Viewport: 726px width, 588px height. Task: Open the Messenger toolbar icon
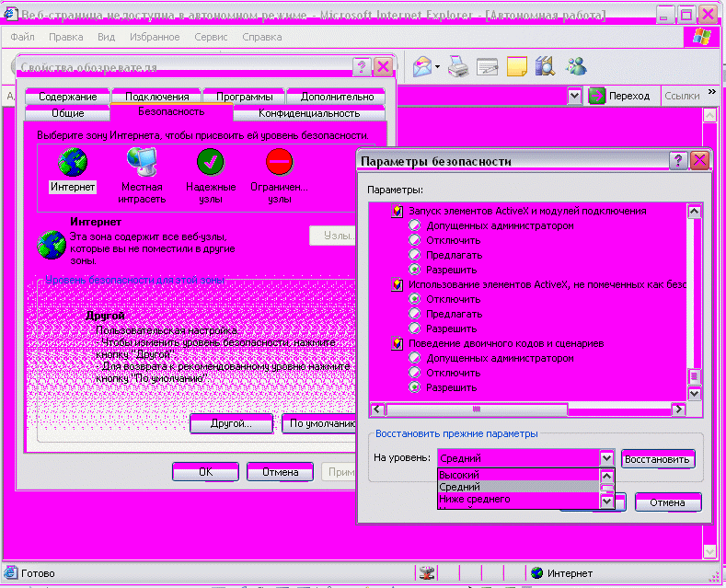pyautogui.click(x=576, y=66)
